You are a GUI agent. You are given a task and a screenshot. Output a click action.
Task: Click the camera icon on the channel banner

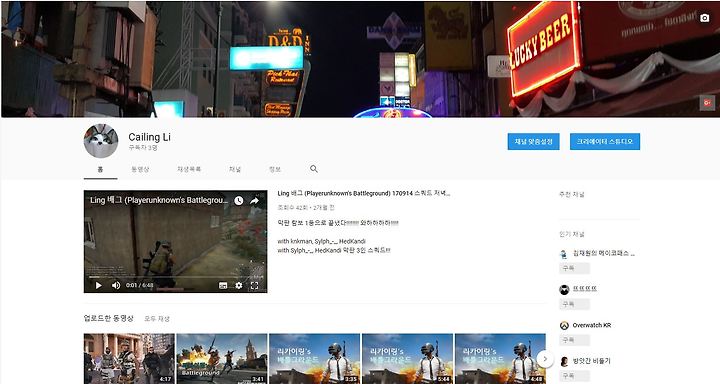click(x=704, y=18)
